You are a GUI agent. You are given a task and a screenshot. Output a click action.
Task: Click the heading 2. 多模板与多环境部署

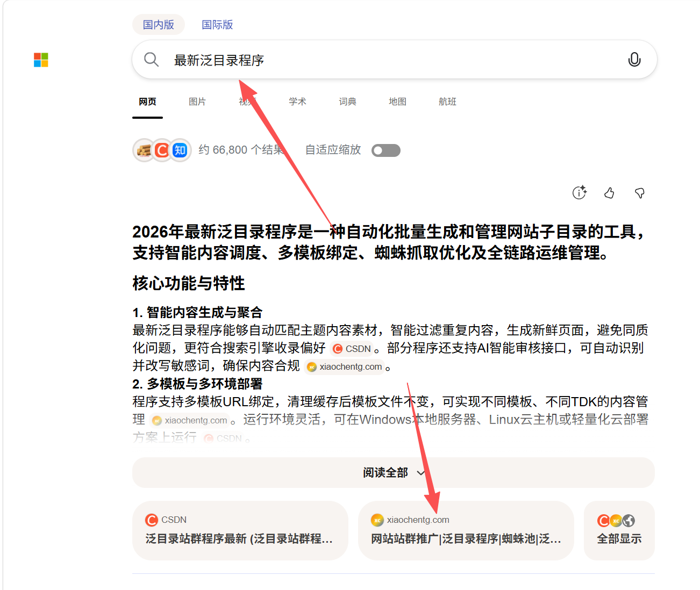198,384
